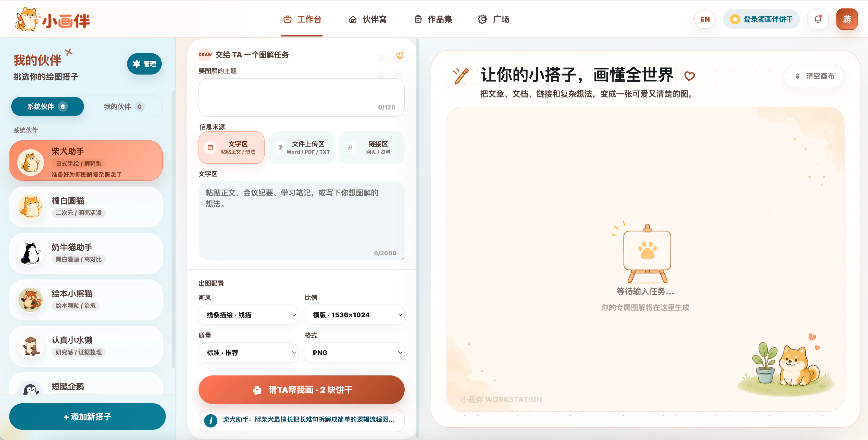Screen dimensions: 868x440
Task: Click the 准备好为你图解复杂概念了 text
Action: (x=86, y=174)
